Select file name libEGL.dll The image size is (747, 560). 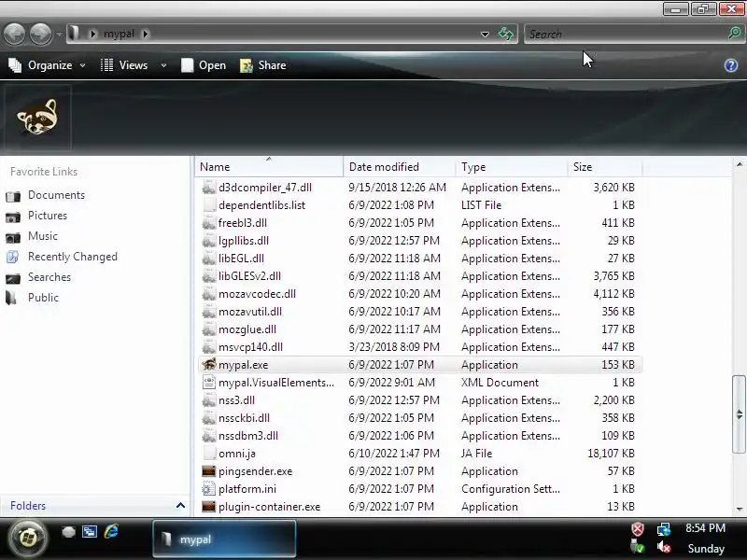241,259
